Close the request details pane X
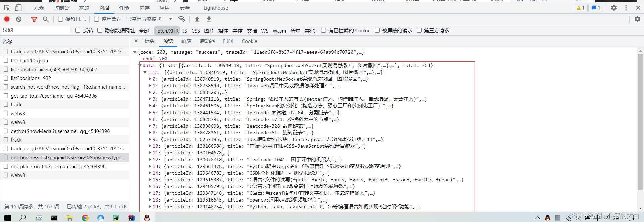644x222 pixels. 136,41
